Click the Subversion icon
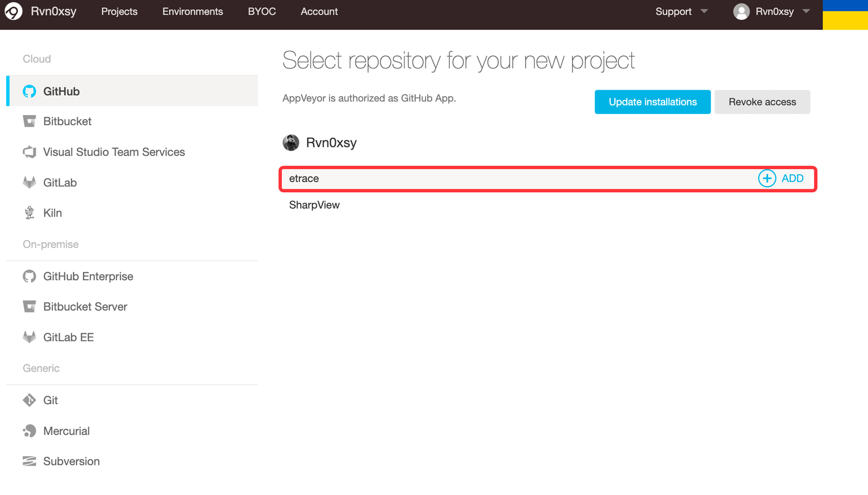Viewport: 868px width, 495px height. tap(29, 461)
